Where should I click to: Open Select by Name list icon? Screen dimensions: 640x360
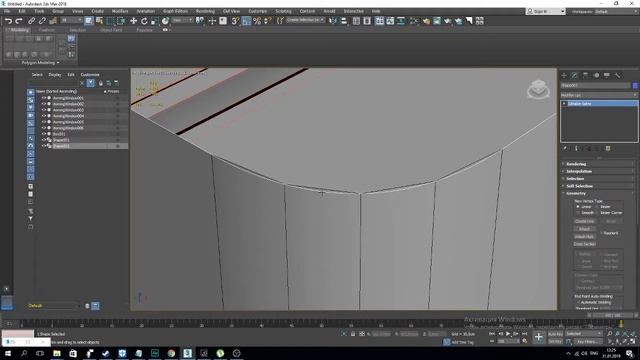coord(99,21)
